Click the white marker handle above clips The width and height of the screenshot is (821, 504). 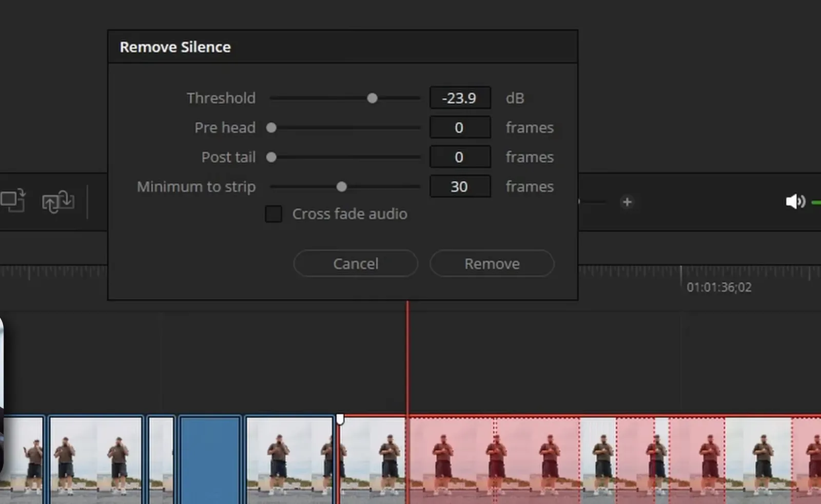pos(340,419)
